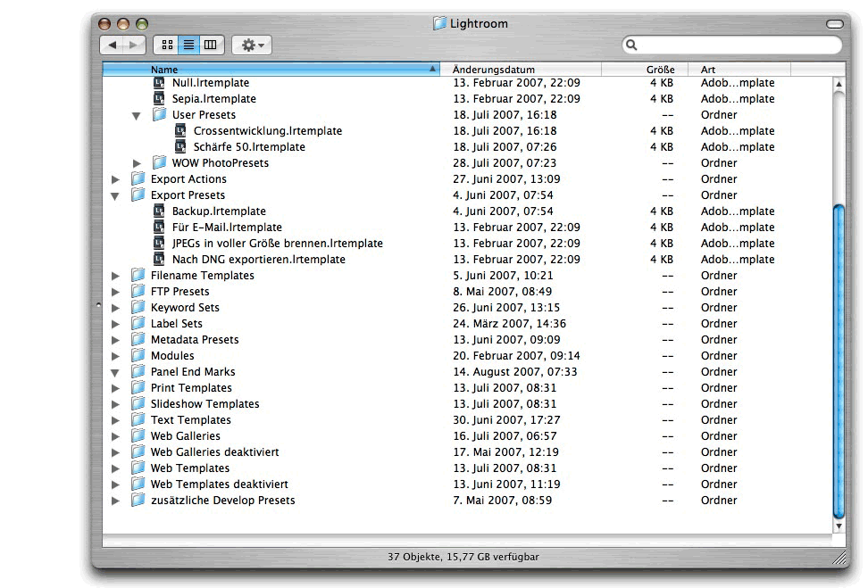Screen dimensions: 868x588
Task: Toggle toolbar with the pill button
Action: point(834,24)
